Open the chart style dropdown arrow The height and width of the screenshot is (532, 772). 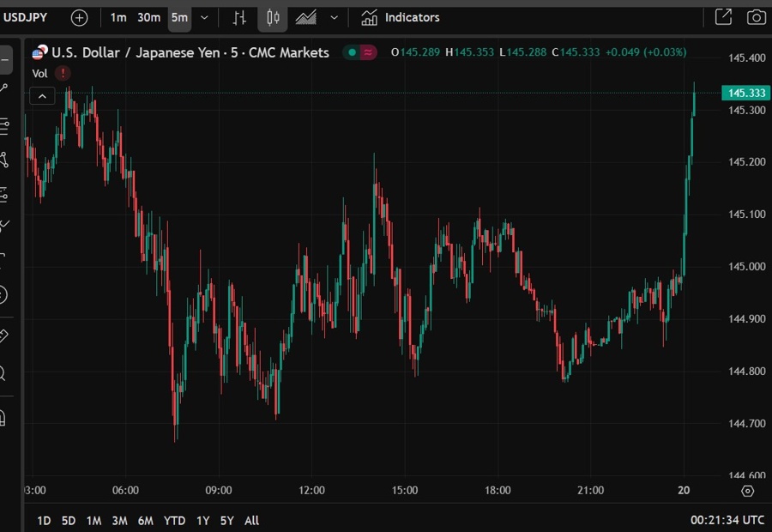(x=335, y=17)
